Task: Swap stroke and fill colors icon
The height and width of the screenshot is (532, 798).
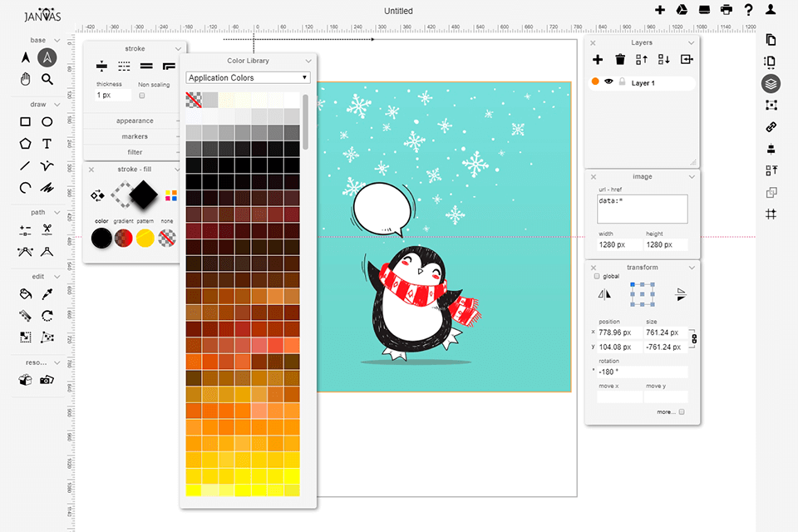Action: click(97, 195)
